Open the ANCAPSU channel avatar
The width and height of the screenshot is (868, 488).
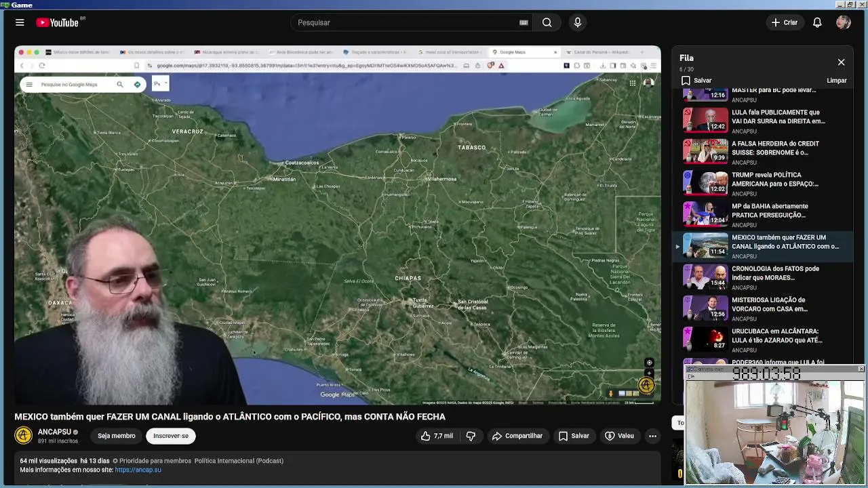point(23,435)
